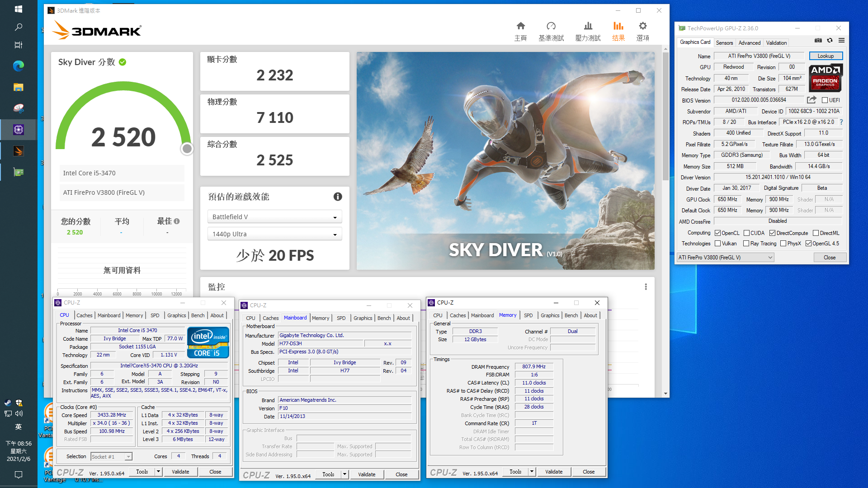Screen dimensions: 868x488
Task: Switch to GPU-Z Validation tab
Action: coord(776,43)
